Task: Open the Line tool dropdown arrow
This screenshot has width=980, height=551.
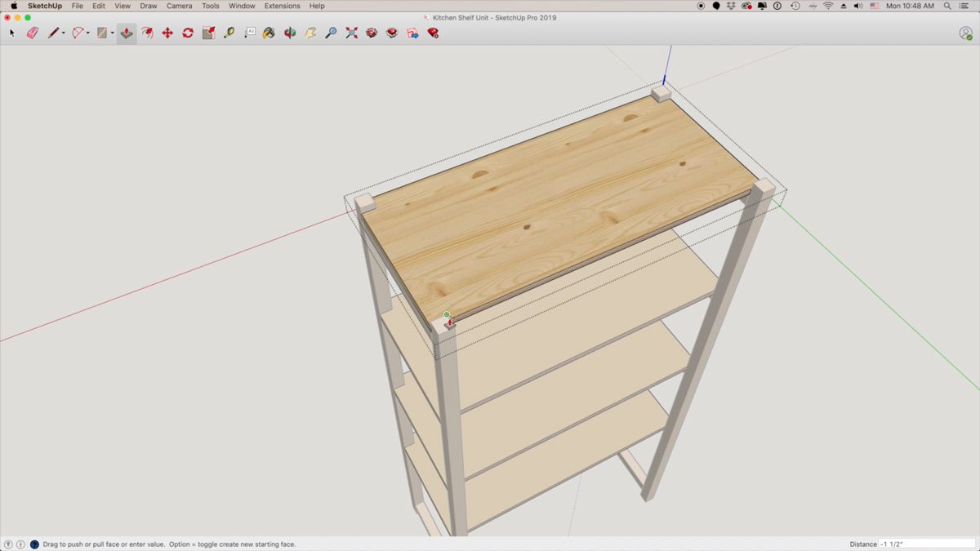Action: (x=63, y=33)
